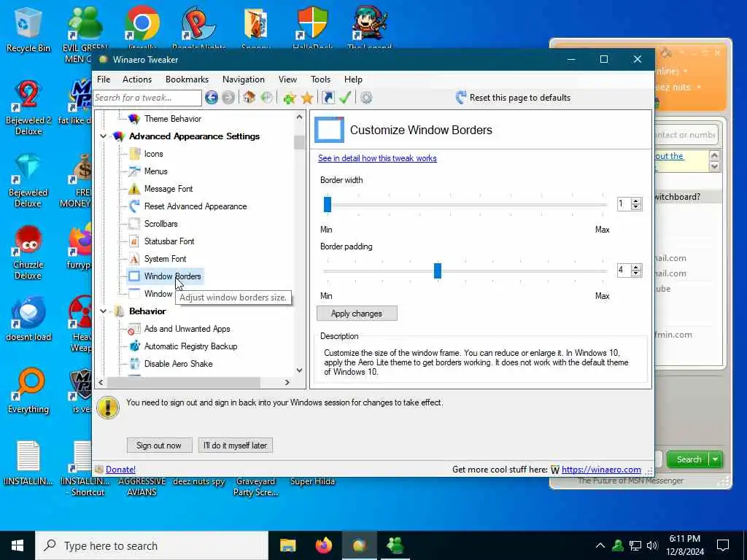Go back with the blue arrow toolbar icon

212,98
